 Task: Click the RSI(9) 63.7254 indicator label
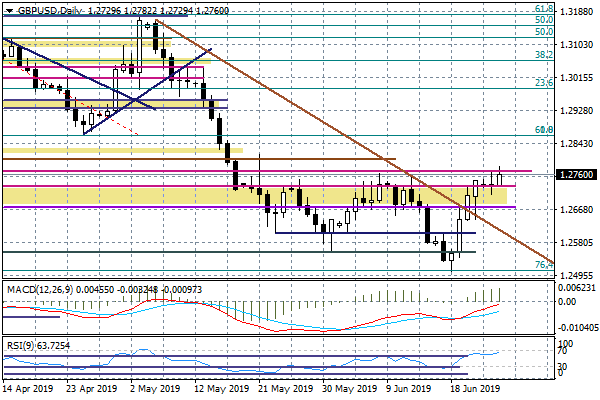[x=38, y=346]
